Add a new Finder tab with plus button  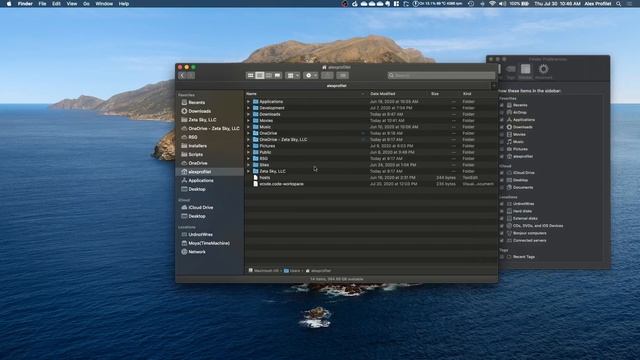494,86
